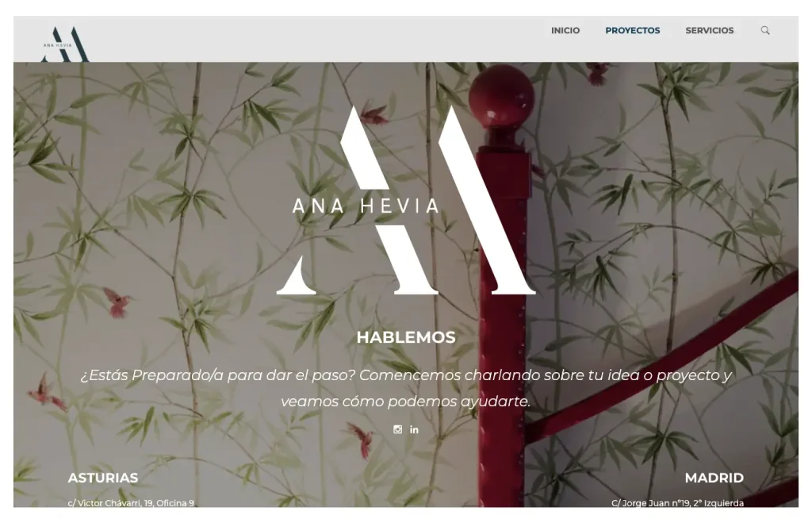The image size is (812, 519).
Task: Open the Instagram social icon
Action: (x=398, y=429)
